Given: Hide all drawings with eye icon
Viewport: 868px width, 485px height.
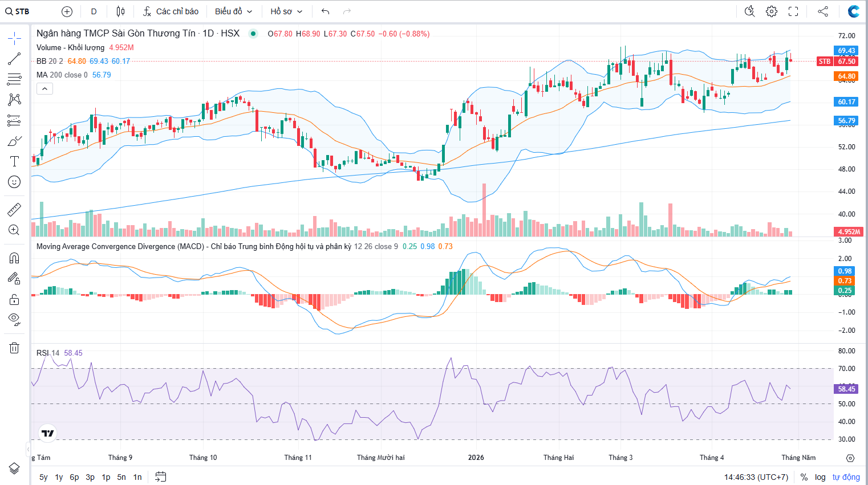Looking at the screenshot, I should click(x=14, y=319).
